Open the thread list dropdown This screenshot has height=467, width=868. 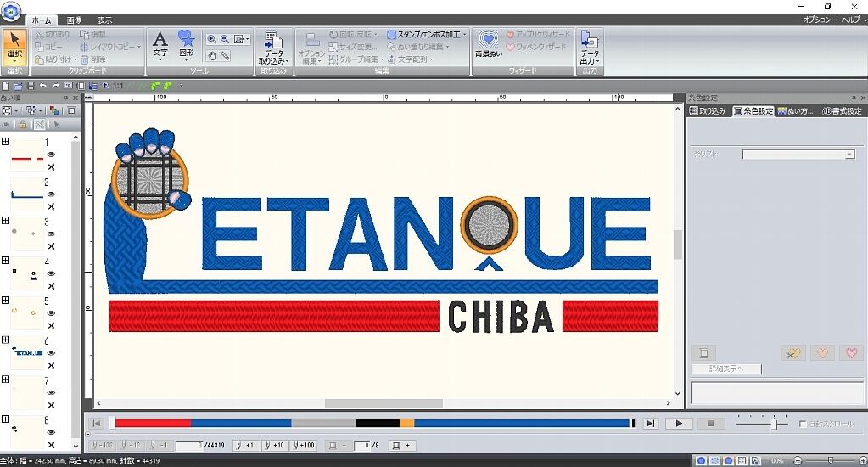click(x=849, y=155)
